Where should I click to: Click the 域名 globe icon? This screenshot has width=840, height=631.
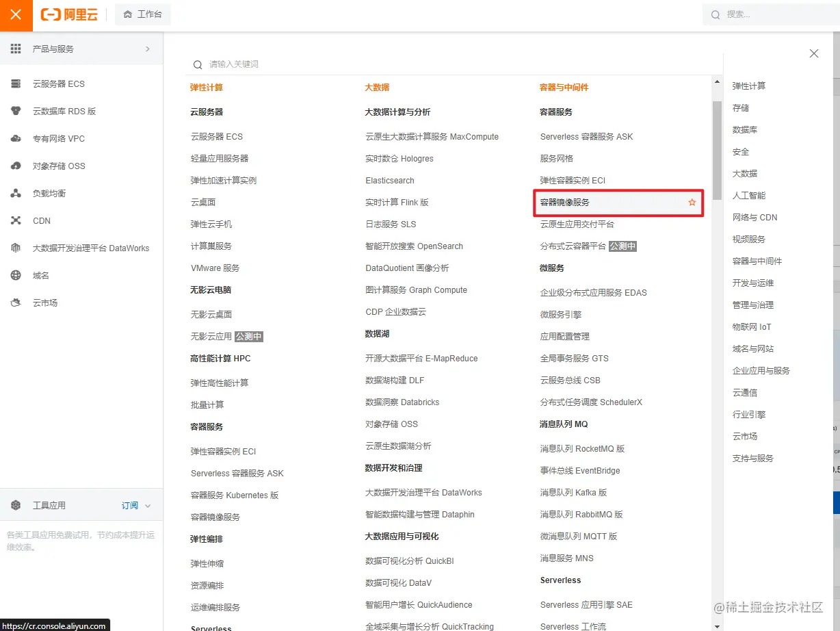[16, 275]
